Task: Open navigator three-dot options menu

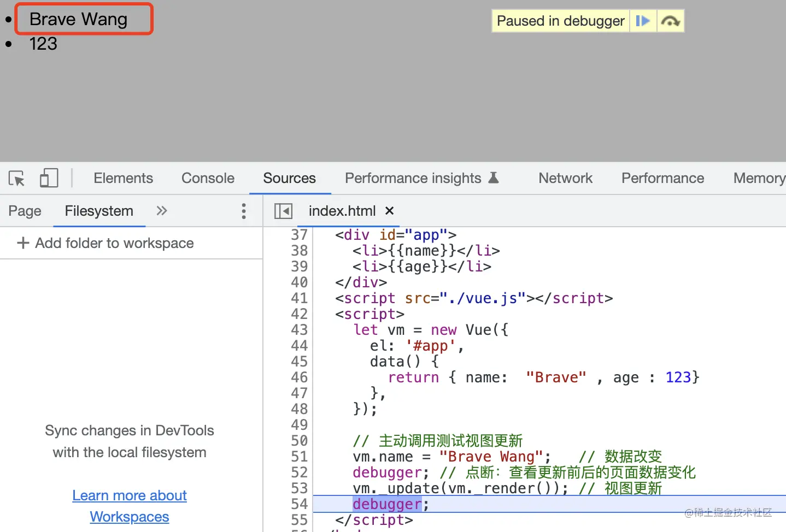Action: tap(244, 211)
